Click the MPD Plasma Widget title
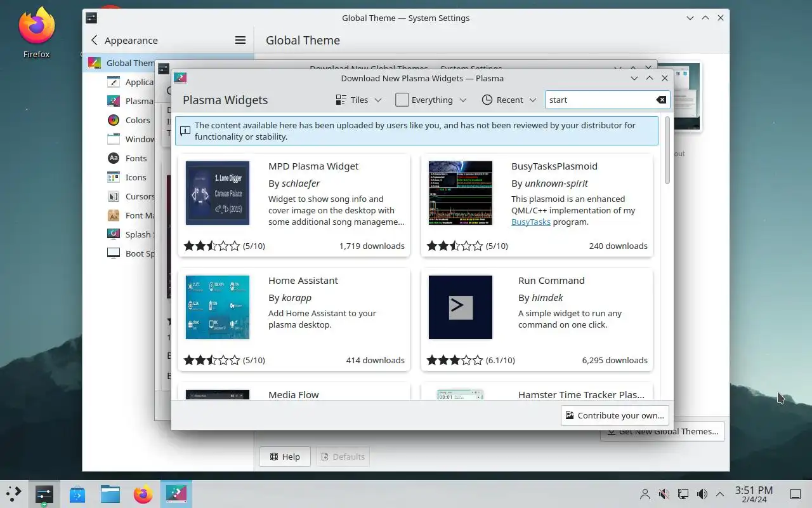 click(x=313, y=166)
